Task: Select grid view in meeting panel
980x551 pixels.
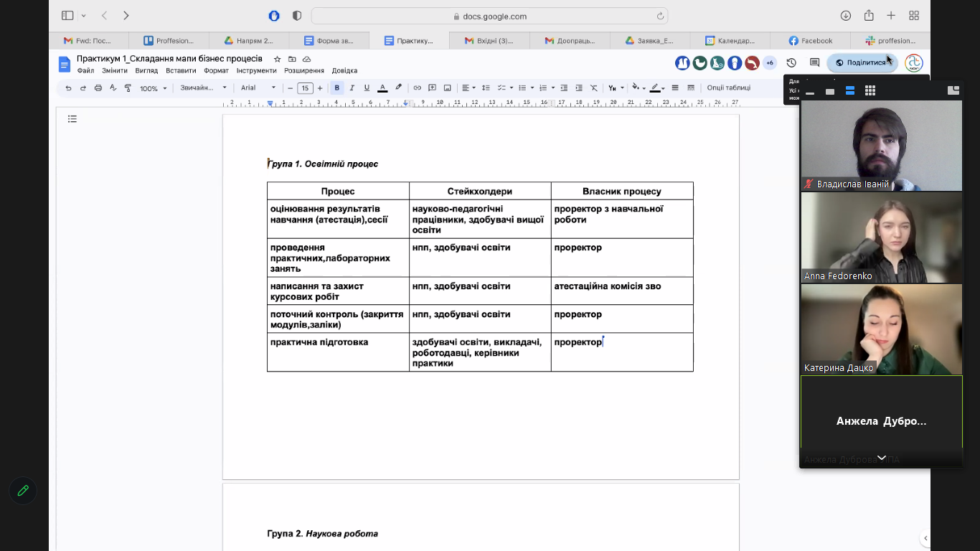Action: (x=870, y=91)
